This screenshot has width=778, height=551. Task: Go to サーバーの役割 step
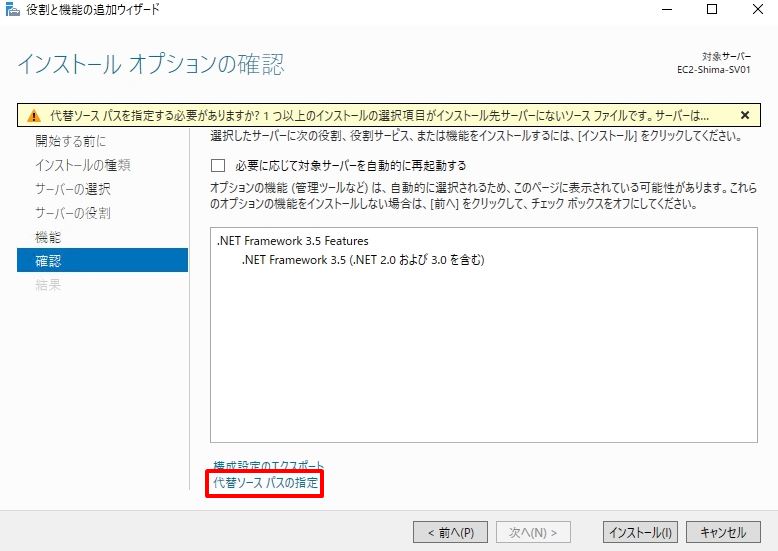pyautogui.click(x=72, y=213)
